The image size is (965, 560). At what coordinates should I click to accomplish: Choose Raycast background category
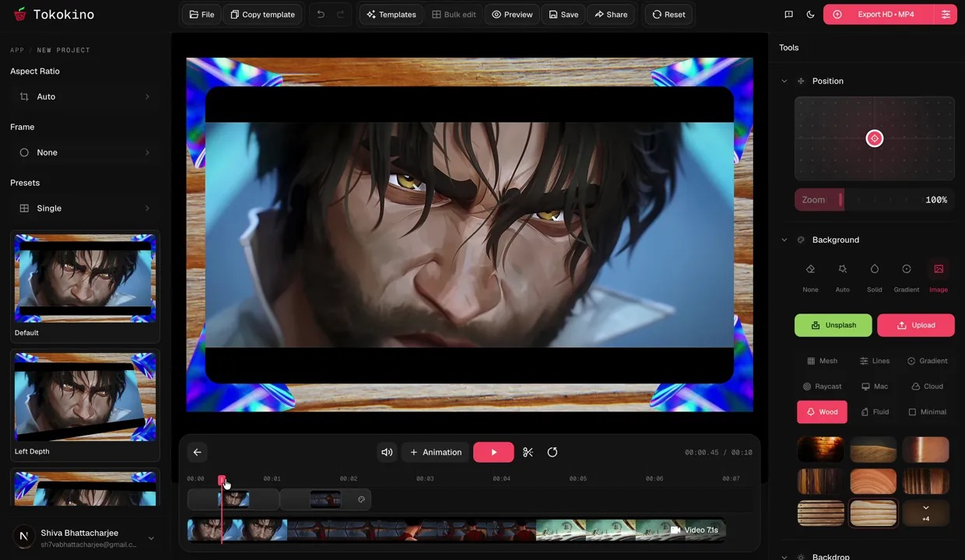coord(822,387)
